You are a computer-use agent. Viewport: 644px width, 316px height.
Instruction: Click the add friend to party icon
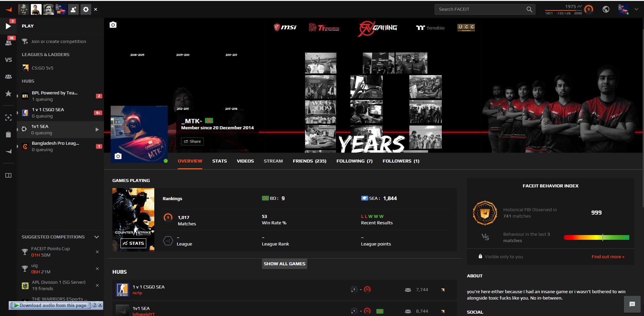tap(73, 9)
